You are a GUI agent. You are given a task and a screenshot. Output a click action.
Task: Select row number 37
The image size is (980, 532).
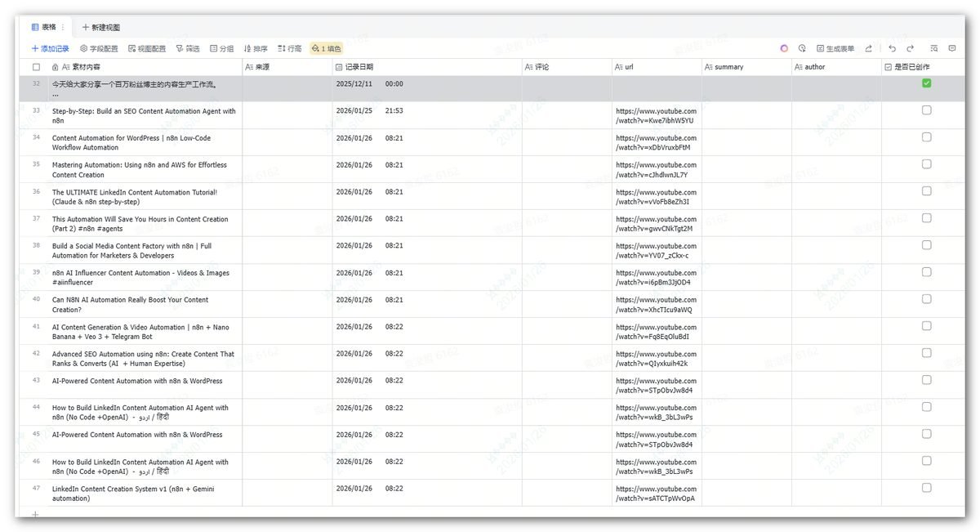point(36,219)
